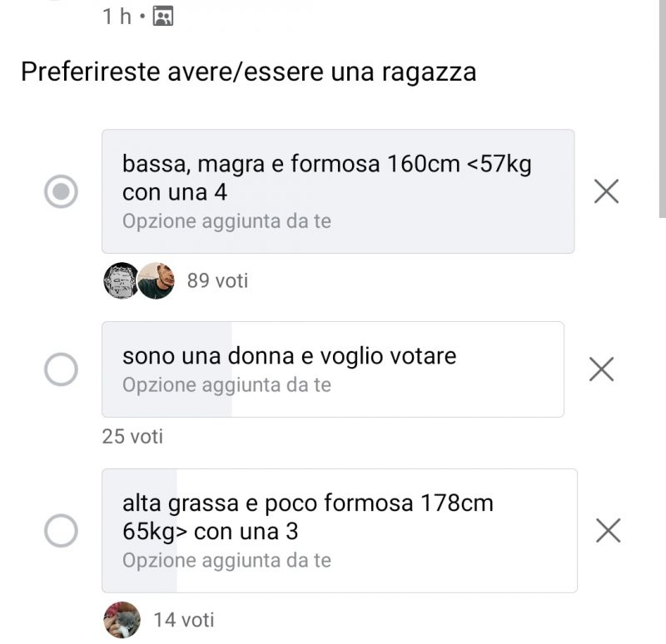The width and height of the screenshot is (666, 644).
Task: Show who cast the 25 voti
Action: pos(132,436)
